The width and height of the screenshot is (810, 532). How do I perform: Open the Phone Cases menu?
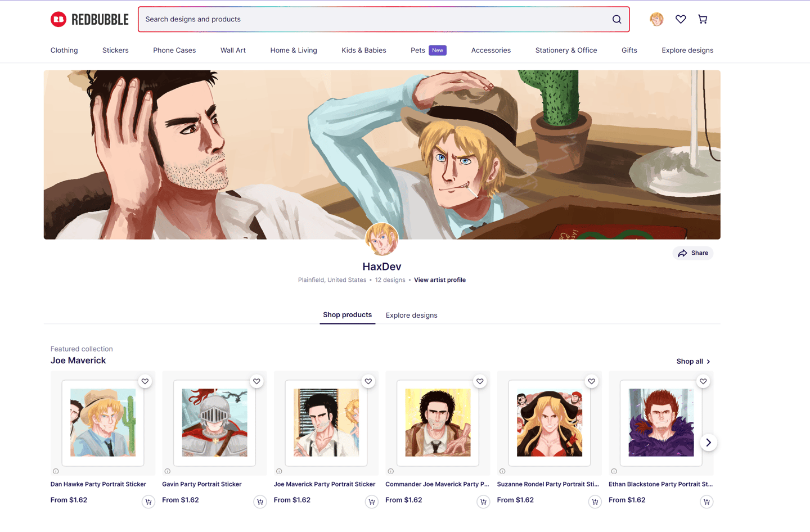[174, 50]
